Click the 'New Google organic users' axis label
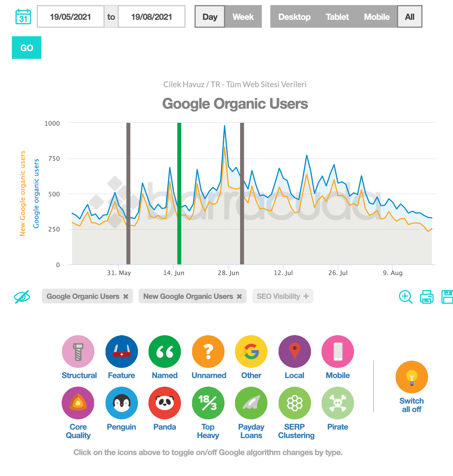Viewport: 453px width, 476px height. pos(23,194)
